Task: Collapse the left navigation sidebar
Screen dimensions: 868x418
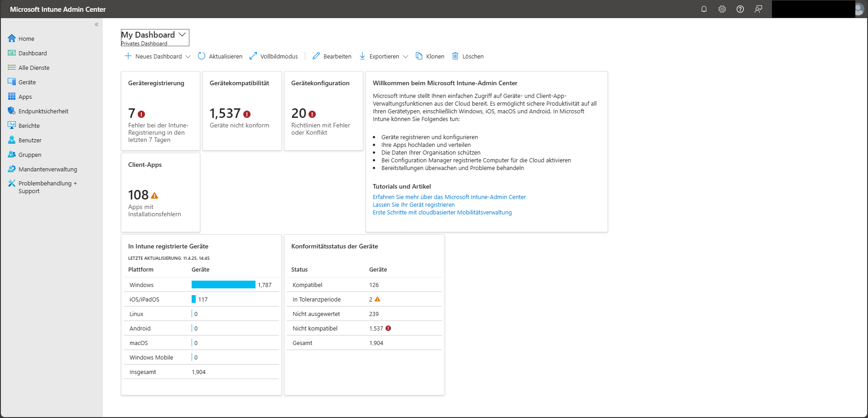Action: point(96,24)
